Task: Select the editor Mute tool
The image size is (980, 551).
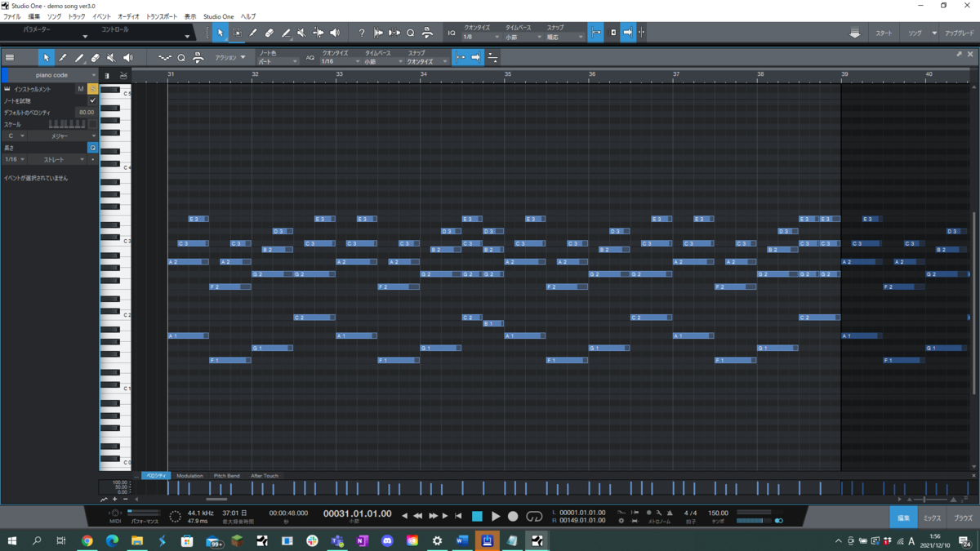Action: 112,58
